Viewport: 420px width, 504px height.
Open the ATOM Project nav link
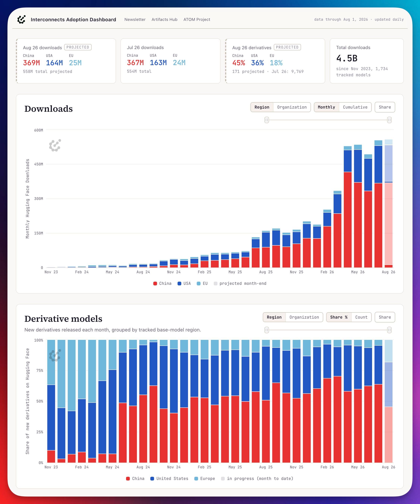tap(197, 19)
